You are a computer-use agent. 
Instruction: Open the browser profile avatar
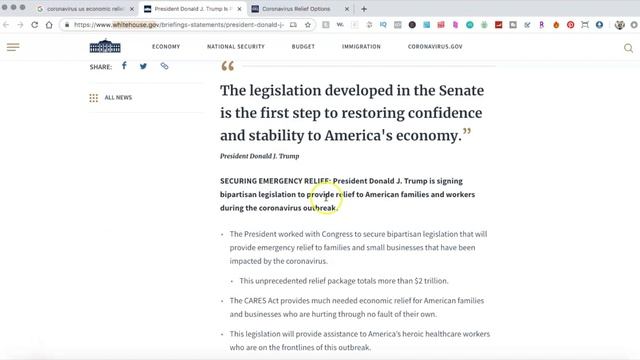(620, 25)
